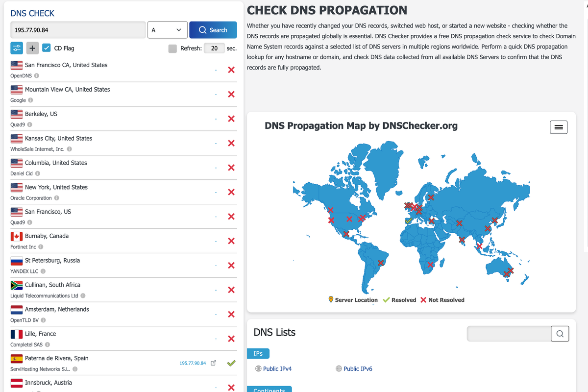Toggle Not Resolved in the map legend

[x=442, y=300]
